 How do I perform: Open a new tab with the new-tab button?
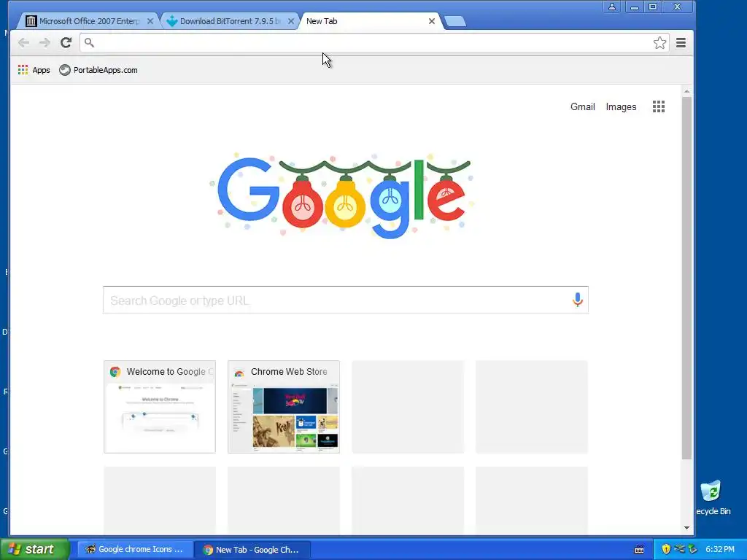455,21
